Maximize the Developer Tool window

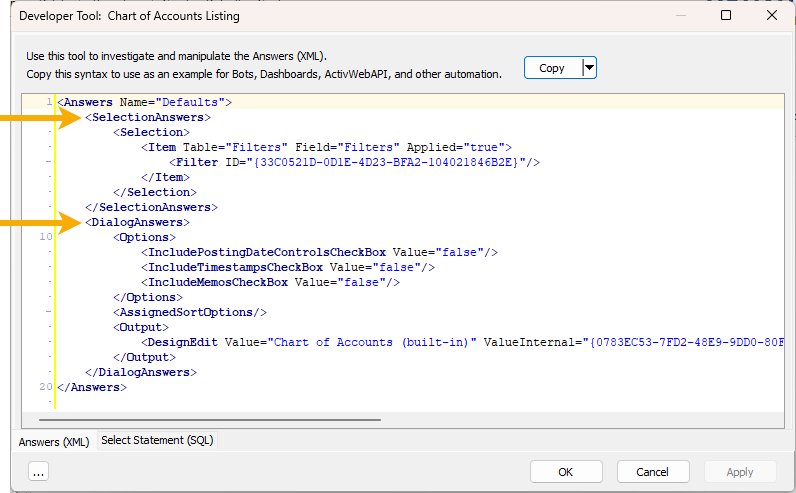[x=726, y=15]
